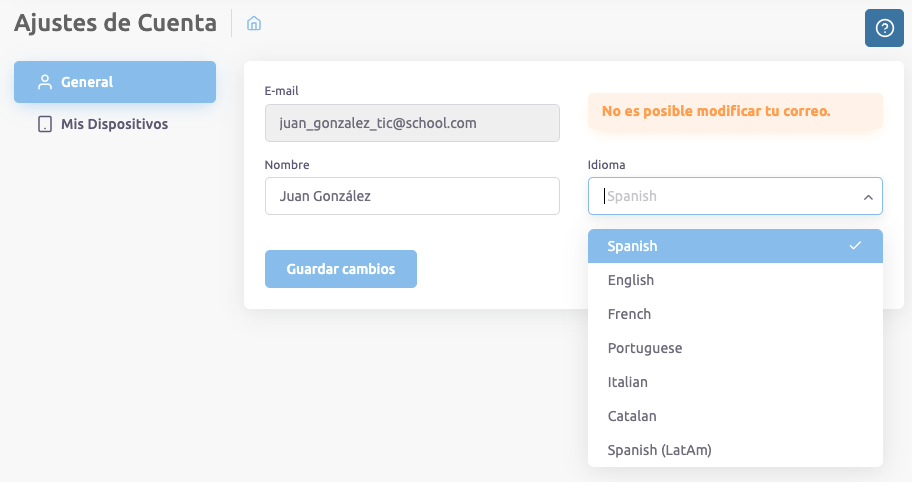Switch to the General settings tab
This screenshot has width=912, height=482.
tap(114, 82)
